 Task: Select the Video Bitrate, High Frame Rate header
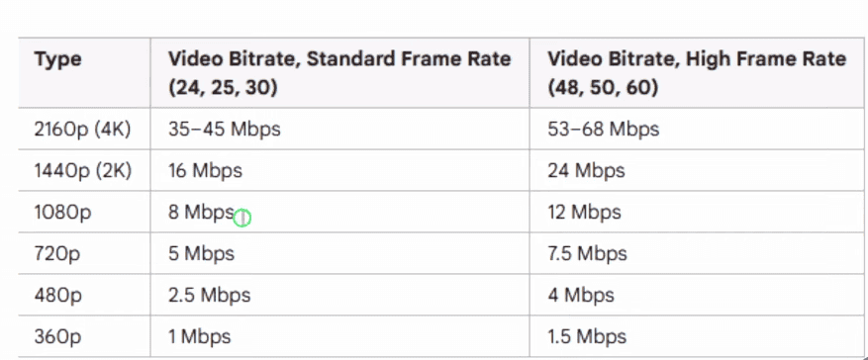point(697,73)
